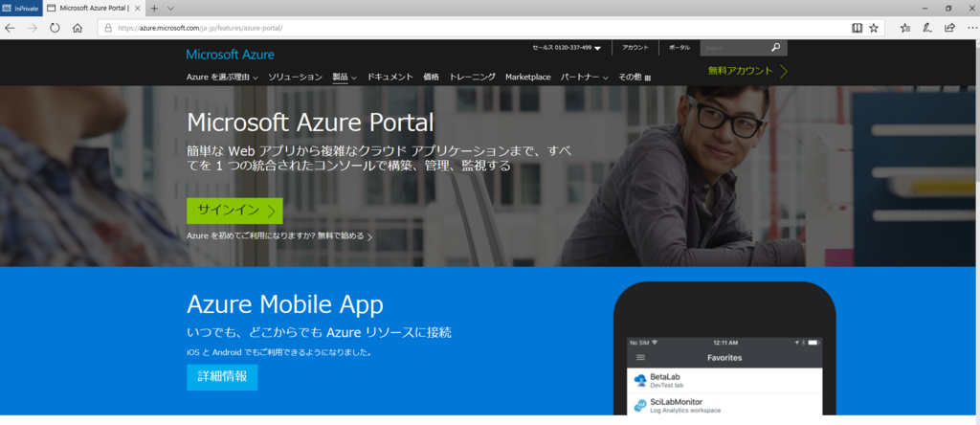This screenshot has height=425, width=980.
Task: Open the web notes pen icon
Action: click(927, 28)
